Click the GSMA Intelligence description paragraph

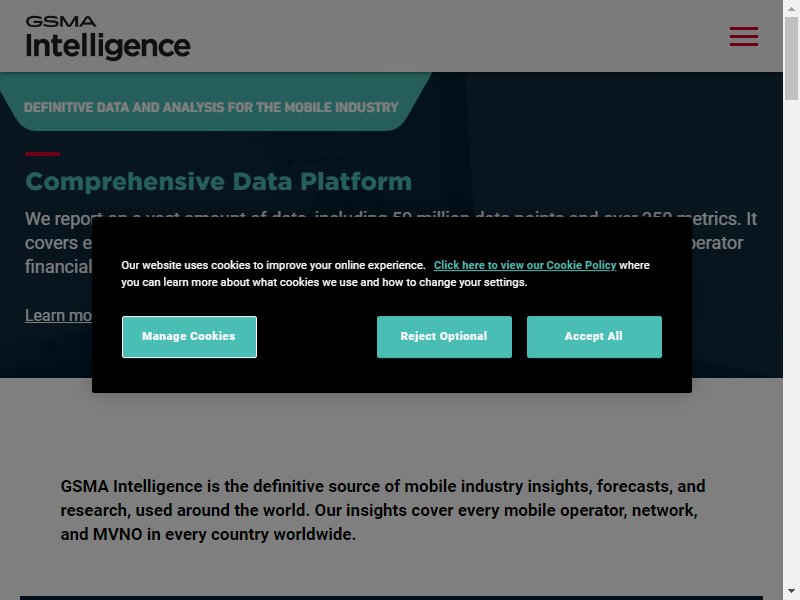(383, 510)
